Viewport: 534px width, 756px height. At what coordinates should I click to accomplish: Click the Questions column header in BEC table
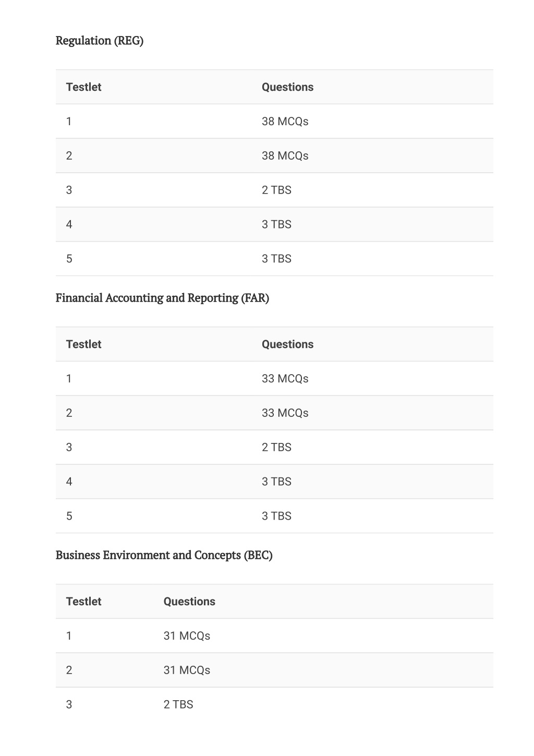click(189, 602)
